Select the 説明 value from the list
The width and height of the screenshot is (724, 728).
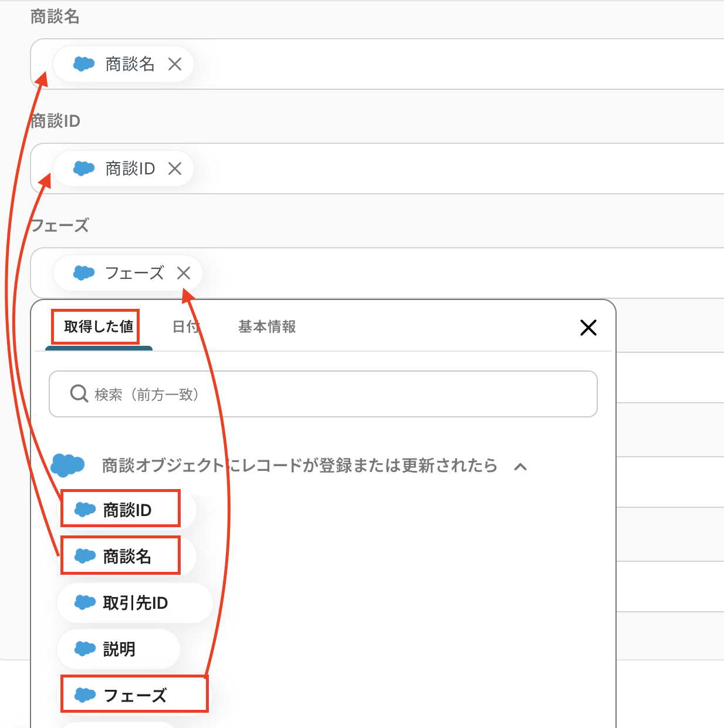pyautogui.click(x=119, y=649)
